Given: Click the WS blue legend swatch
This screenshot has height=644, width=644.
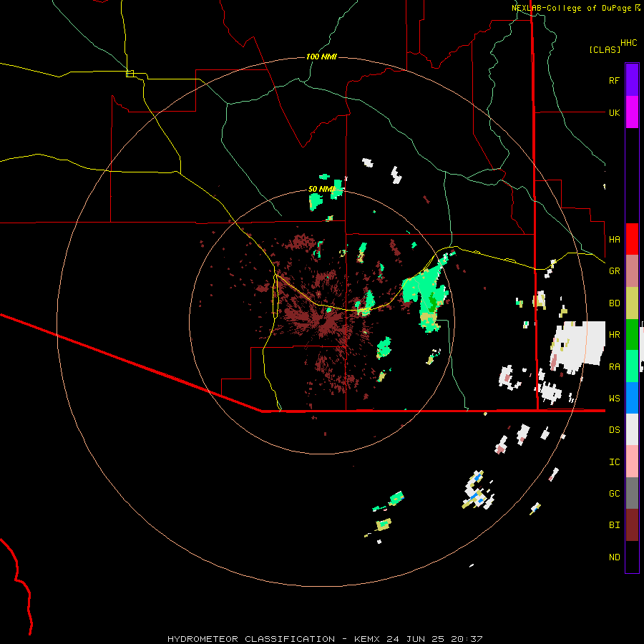Looking at the screenshot, I should [x=632, y=398].
